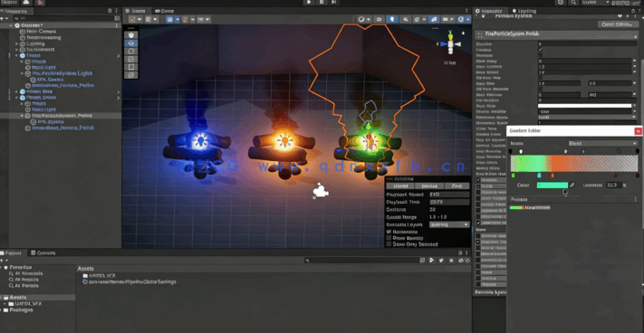
Task: Toggle scene effects icon
Action: click(417, 19)
